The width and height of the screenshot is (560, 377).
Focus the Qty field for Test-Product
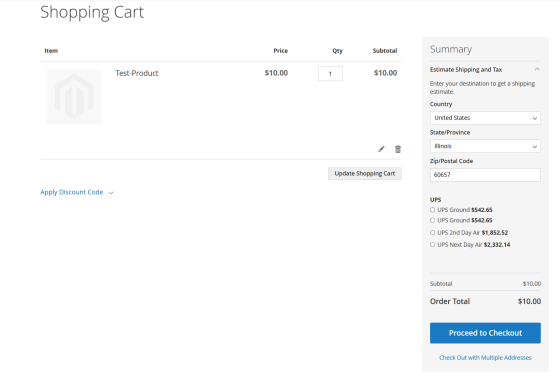click(x=330, y=74)
